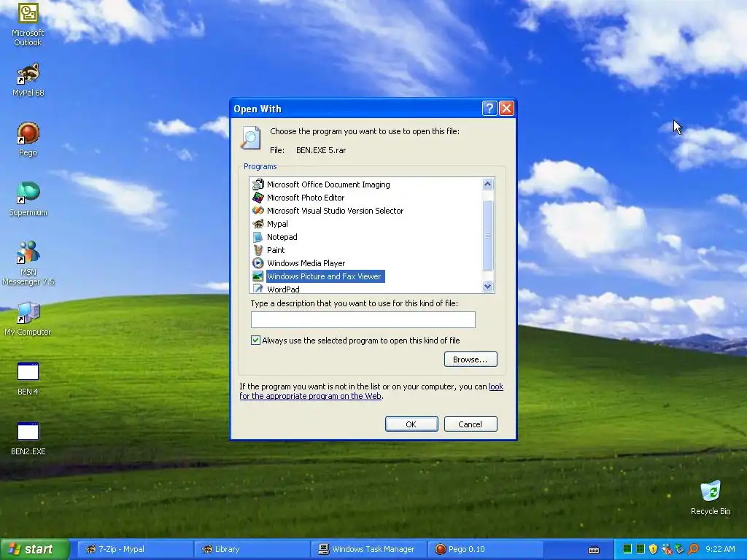The width and height of the screenshot is (747, 560).
Task: Select the Pego desktop shortcut
Action: (28, 139)
